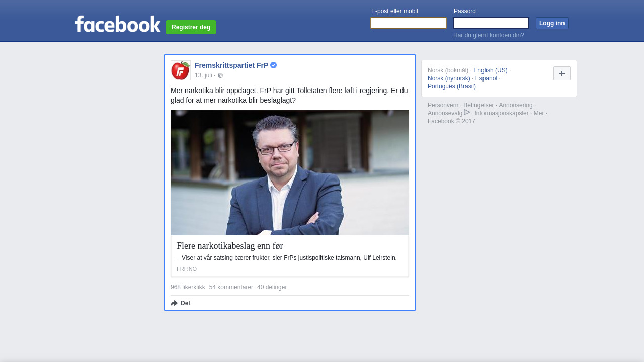This screenshot has width=644, height=362.
Task: Open the article photo thumbnail
Action: click(x=290, y=172)
